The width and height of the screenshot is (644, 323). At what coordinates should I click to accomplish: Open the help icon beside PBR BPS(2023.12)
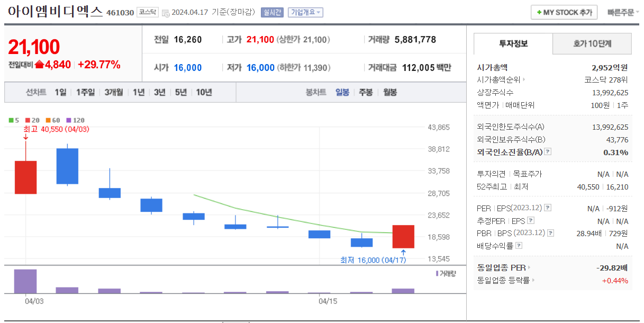551,233
